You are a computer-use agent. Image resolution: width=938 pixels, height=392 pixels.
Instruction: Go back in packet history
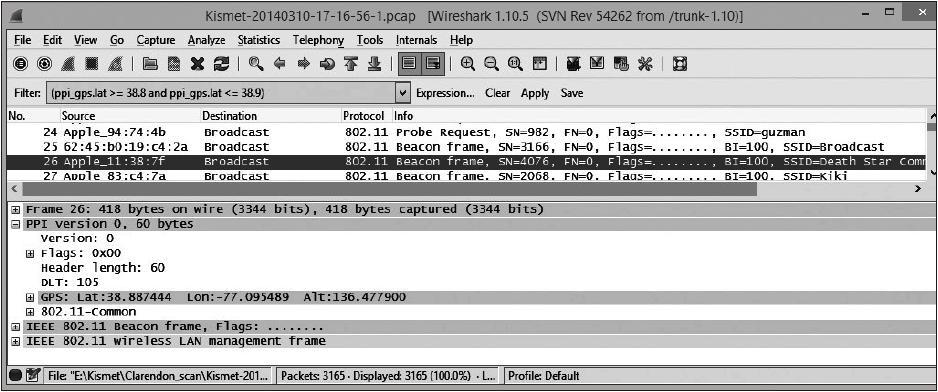279,64
